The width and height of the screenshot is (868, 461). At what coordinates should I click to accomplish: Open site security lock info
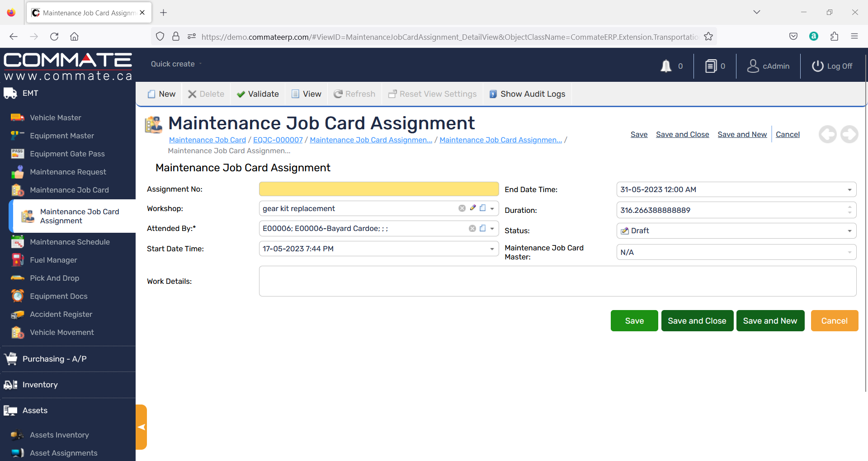(x=176, y=37)
